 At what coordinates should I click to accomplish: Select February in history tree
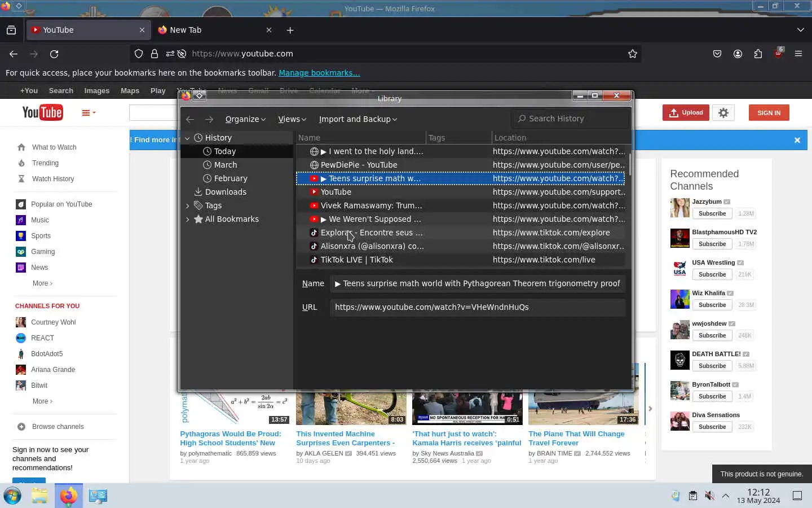tap(237, 178)
